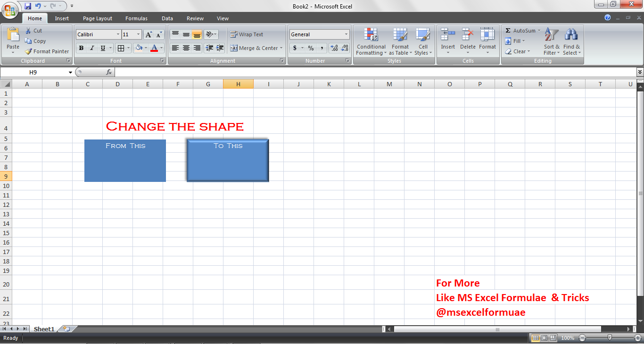Open the Insert Function fx button
This screenshot has height=344, width=644.
click(109, 72)
